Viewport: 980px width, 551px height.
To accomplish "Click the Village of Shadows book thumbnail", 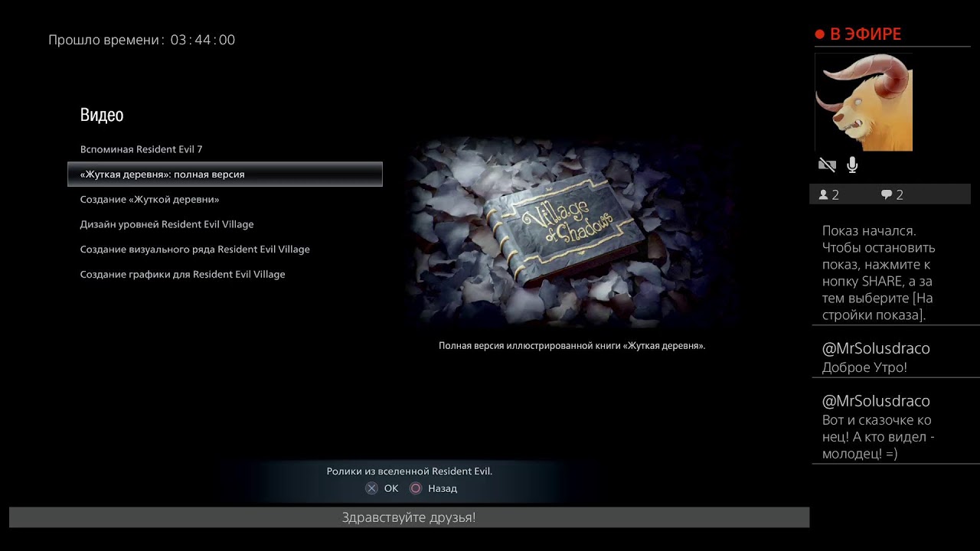I will [x=572, y=233].
